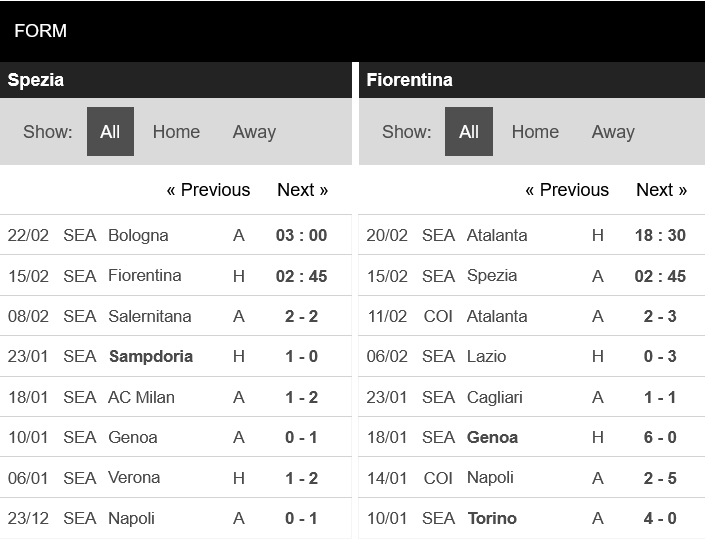705x547 pixels.
Task: Click the Spezia team header
Action: pos(36,80)
